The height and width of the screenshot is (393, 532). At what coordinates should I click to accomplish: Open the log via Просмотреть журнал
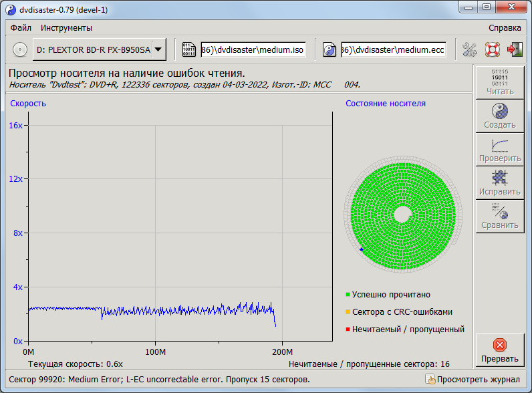[473, 380]
